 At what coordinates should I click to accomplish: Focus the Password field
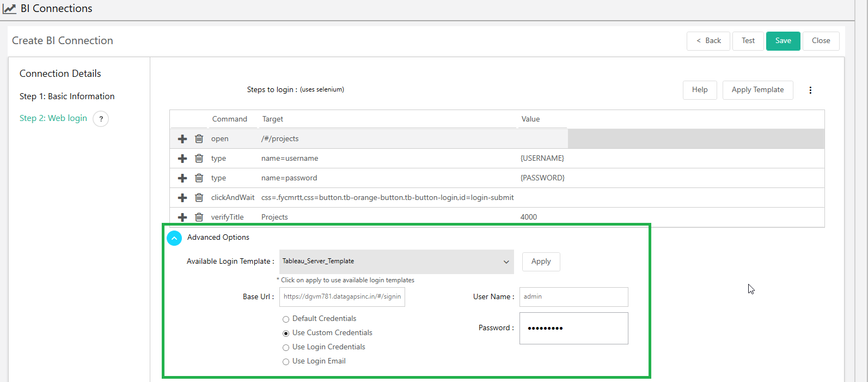click(x=573, y=328)
